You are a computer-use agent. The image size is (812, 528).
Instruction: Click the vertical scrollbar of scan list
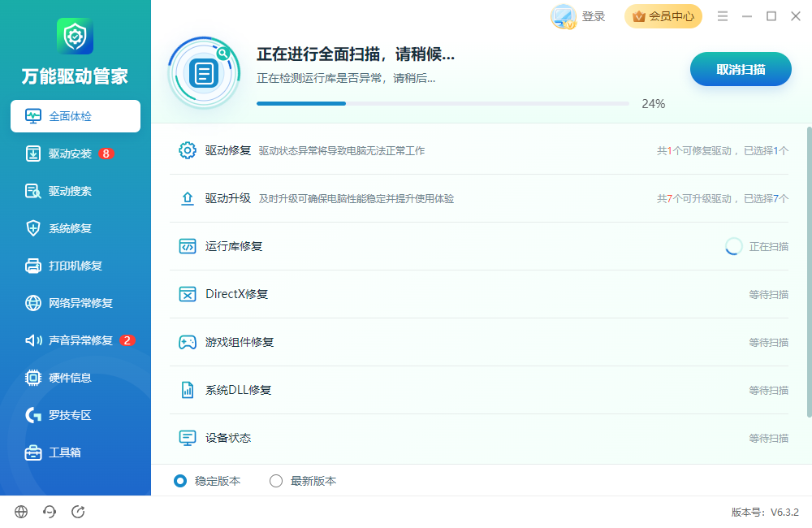809,271
